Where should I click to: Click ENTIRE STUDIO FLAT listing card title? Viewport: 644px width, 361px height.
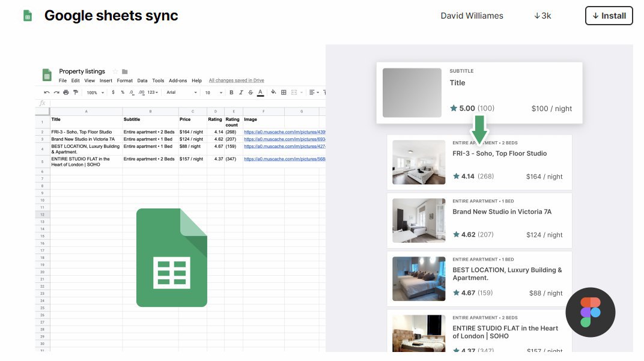(x=505, y=332)
